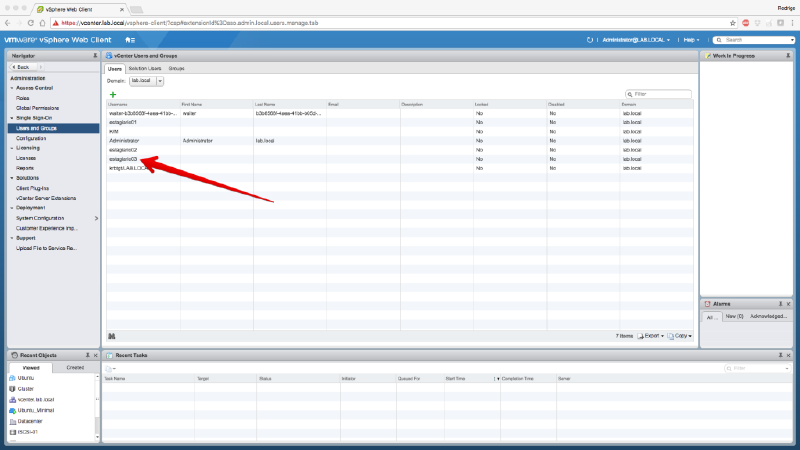
Task: Click the refresh icon in top bar
Action: (589, 39)
